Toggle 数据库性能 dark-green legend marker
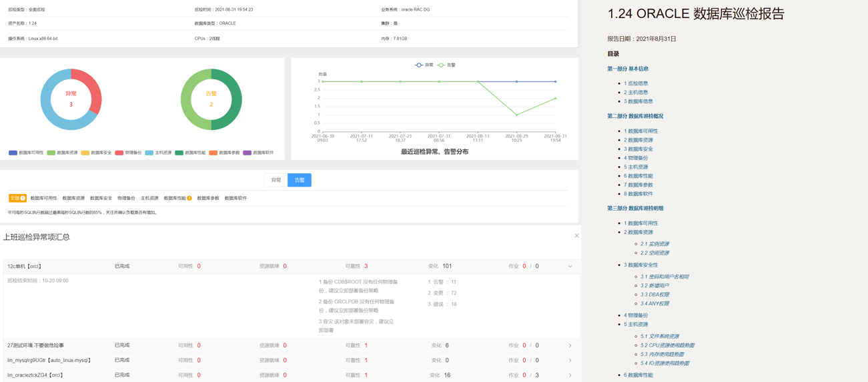 pyautogui.click(x=179, y=153)
